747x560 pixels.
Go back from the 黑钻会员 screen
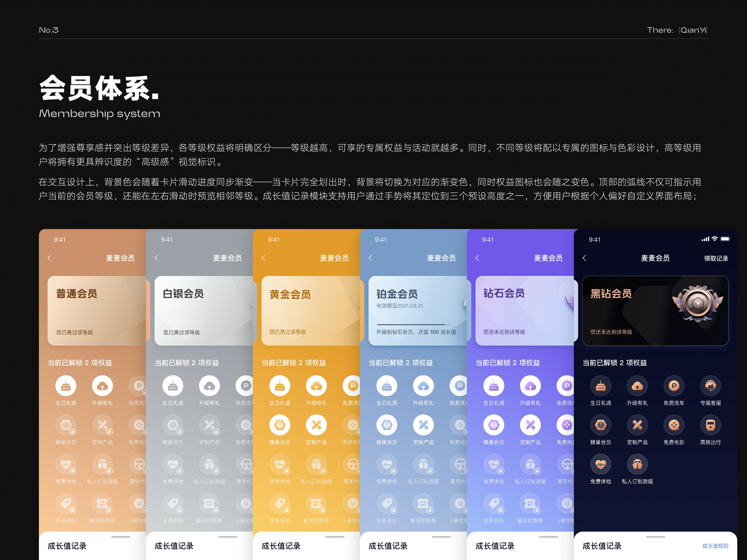pyautogui.click(x=585, y=258)
